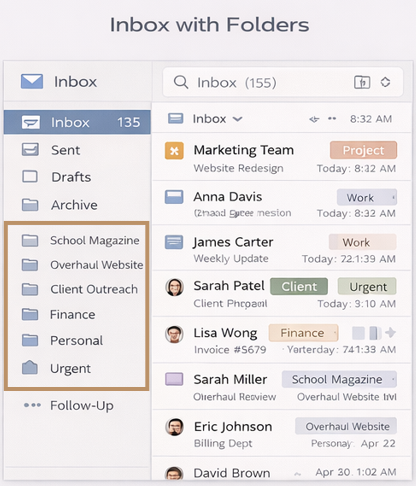Open the Work tag dropdown on Anna Davis

(394, 198)
